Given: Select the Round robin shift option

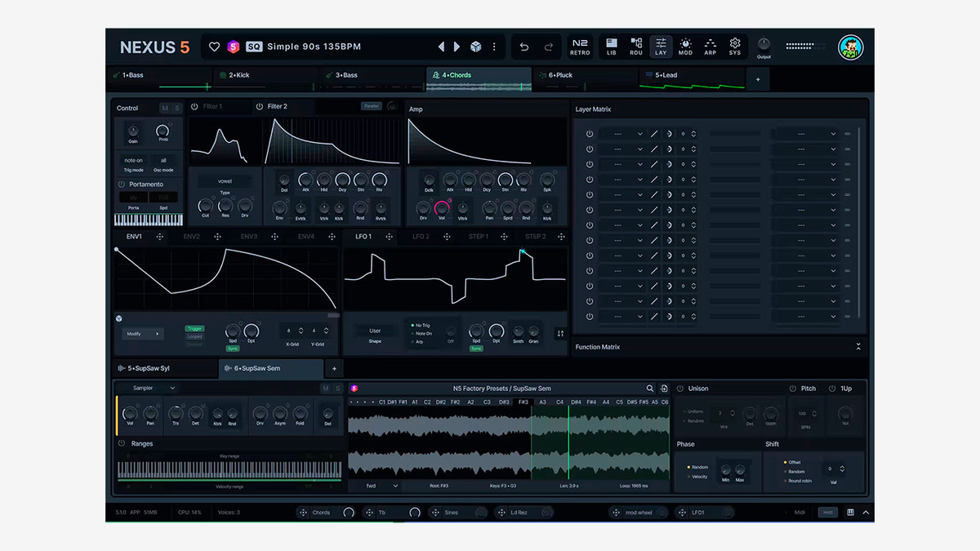Looking at the screenshot, I should pyautogui.click(x=796, y=481).
